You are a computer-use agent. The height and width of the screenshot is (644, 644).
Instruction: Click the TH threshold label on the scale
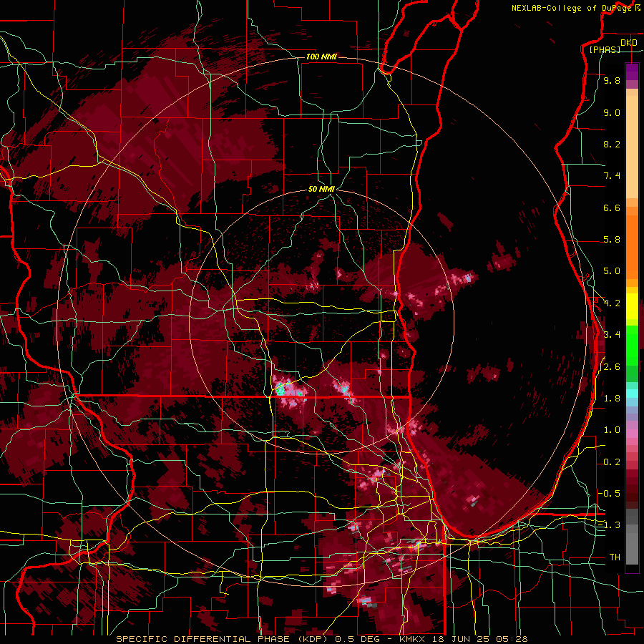(x=615, y=557)
